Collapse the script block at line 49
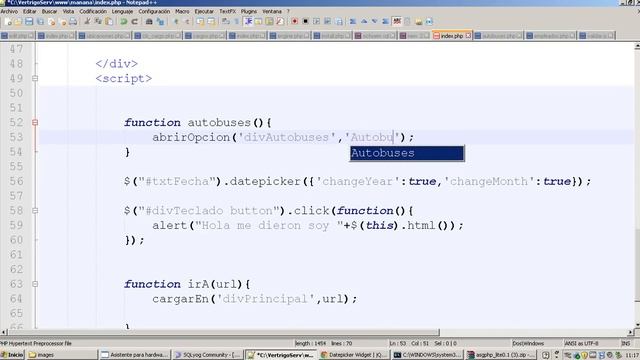The width and height of the screenshot is (640, 360). pos(35,78)
